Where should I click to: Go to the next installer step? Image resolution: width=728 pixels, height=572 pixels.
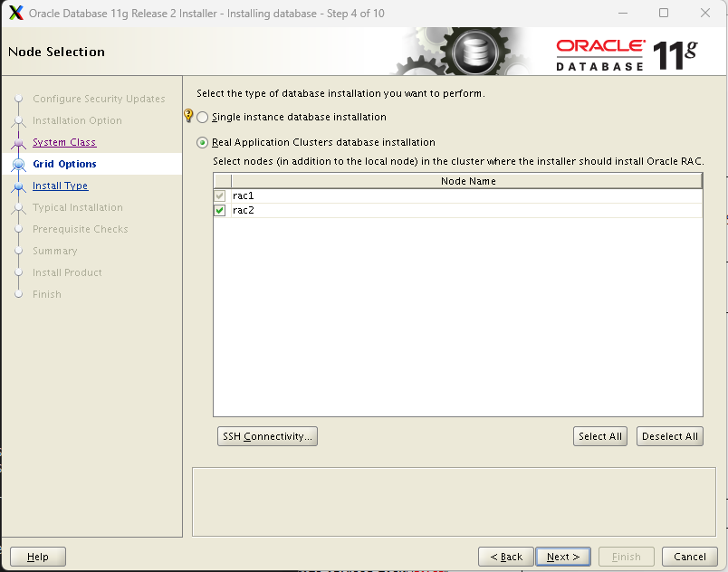(x=562, y=557)
